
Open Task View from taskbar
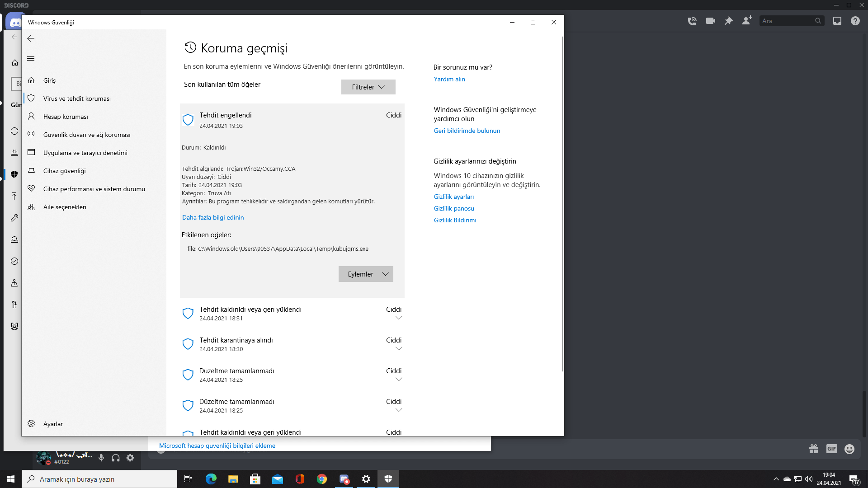coord(188,479)
